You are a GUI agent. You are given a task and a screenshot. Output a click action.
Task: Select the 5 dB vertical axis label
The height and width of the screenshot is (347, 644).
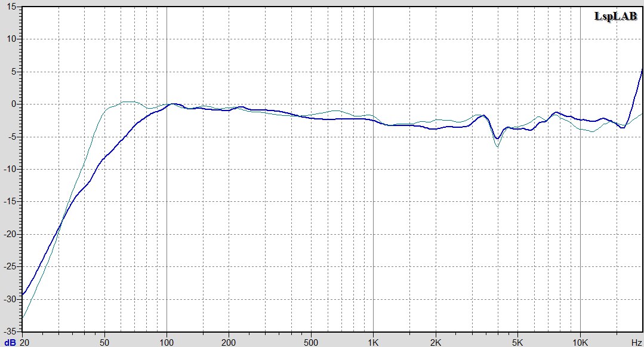tap(14, 72)
